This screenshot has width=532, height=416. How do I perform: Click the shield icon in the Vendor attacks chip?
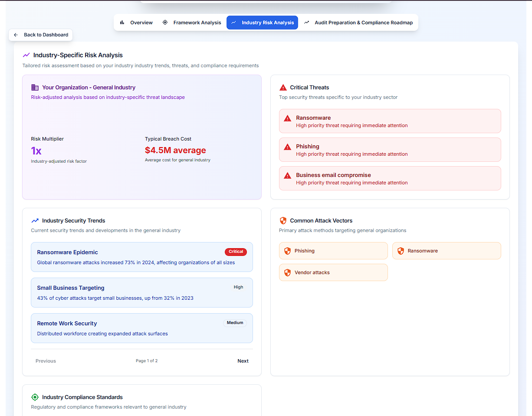[287, 272]
